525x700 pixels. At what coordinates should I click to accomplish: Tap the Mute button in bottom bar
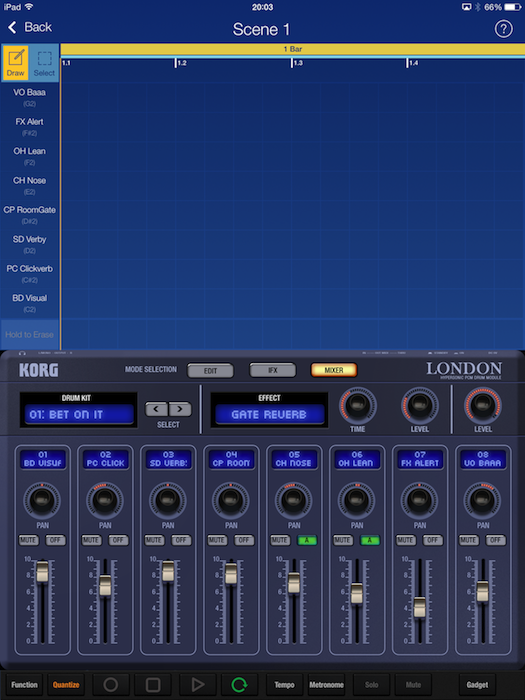[413, 684]
